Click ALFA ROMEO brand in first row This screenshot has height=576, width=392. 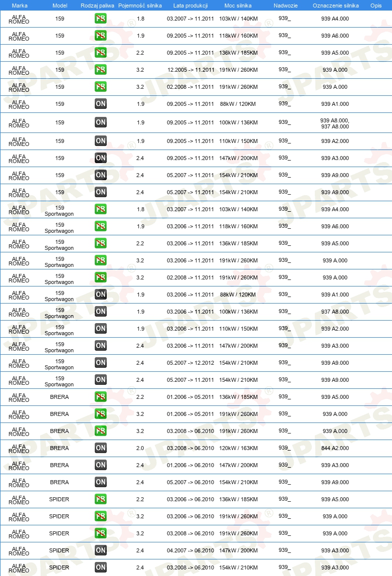(19, 19)
